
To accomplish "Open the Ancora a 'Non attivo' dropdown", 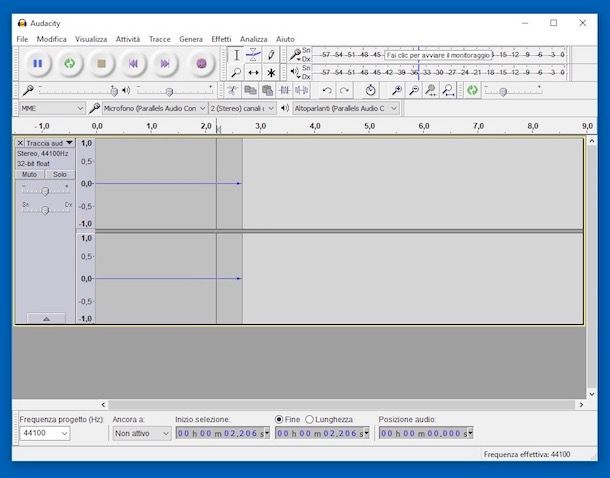I will tap(142, 433).
